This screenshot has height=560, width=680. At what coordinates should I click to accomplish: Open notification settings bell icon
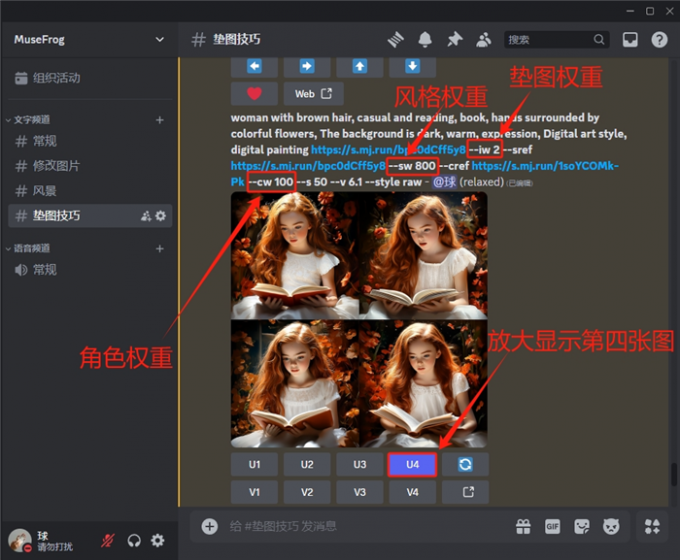pyautogui.click(x=425, y=40)
